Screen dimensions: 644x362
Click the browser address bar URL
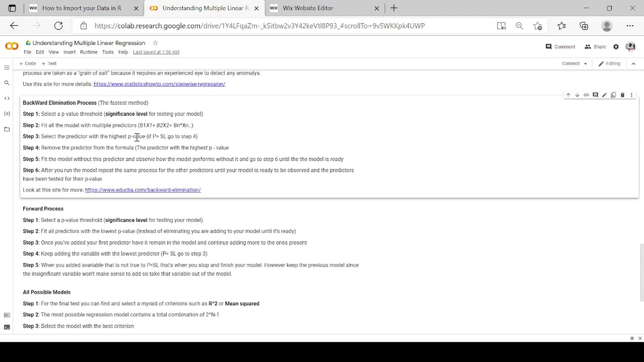click(x=260, y=26)
